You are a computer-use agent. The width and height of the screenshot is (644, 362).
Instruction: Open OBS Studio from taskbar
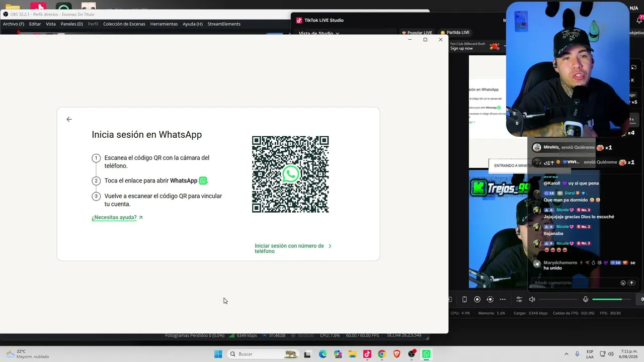[412, 354]
